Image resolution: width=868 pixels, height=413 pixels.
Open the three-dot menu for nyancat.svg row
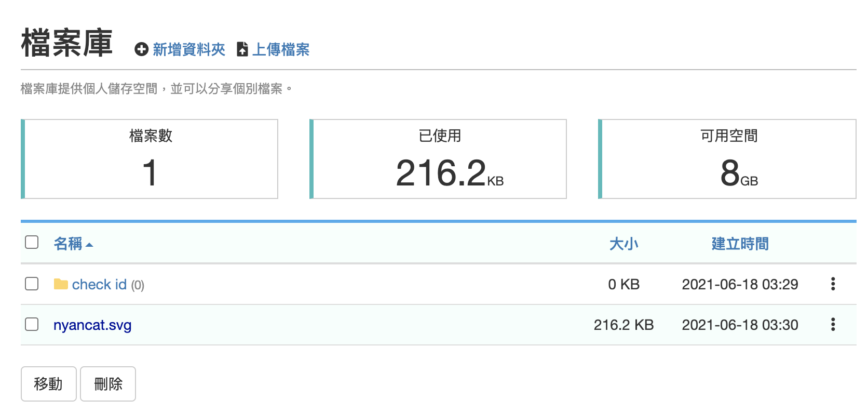(833, 324)
